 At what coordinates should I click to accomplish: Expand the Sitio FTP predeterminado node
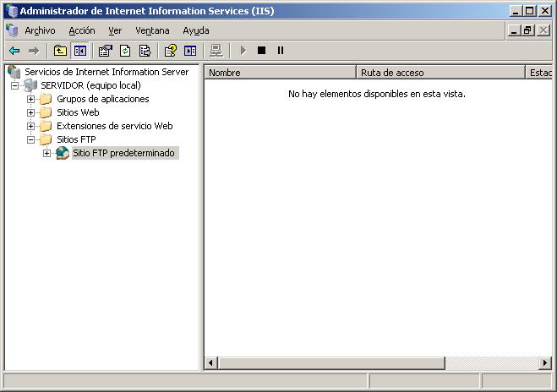47,153
